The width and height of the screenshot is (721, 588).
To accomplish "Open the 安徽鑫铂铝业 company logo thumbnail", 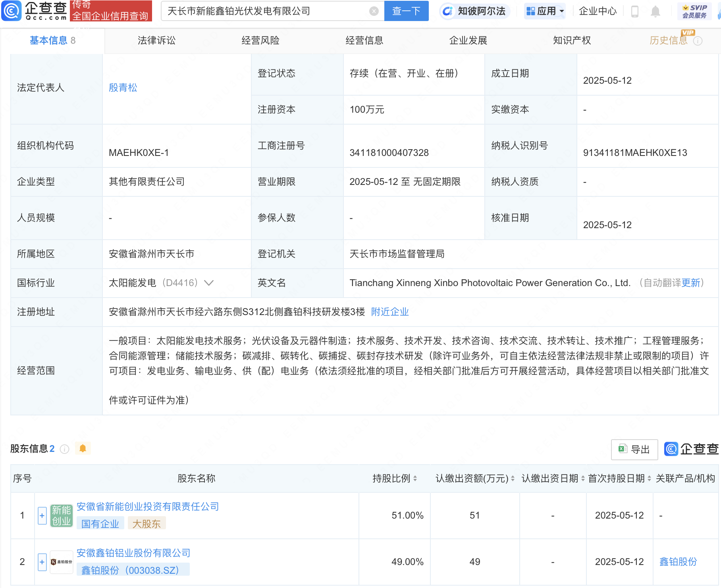I will [62, 561].
